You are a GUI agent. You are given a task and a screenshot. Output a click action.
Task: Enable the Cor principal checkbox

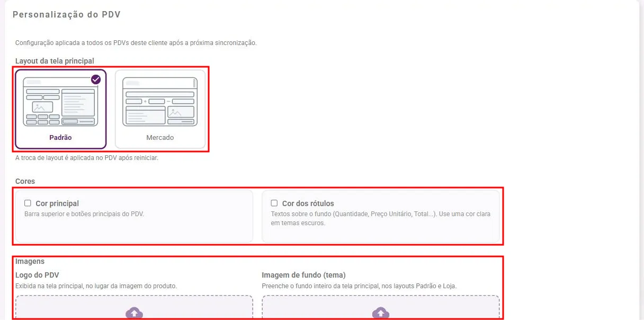point(28,203)
